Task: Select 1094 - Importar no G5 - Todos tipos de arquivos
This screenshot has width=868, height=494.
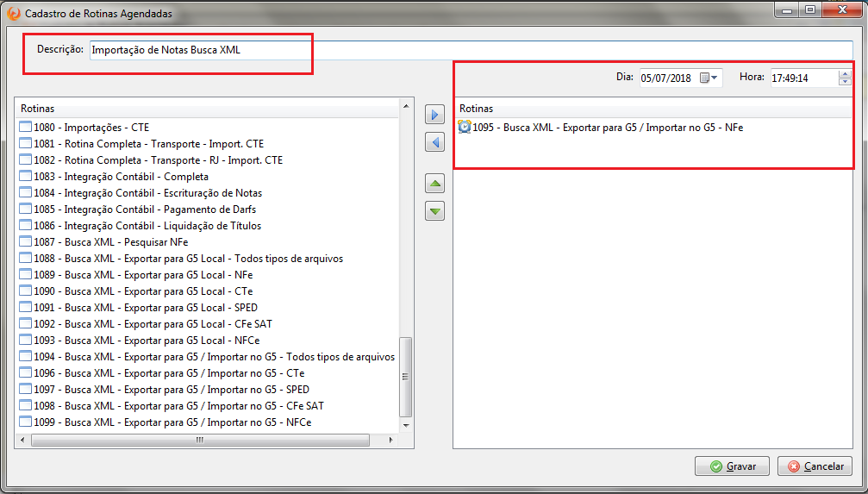Action: [215, 357]
